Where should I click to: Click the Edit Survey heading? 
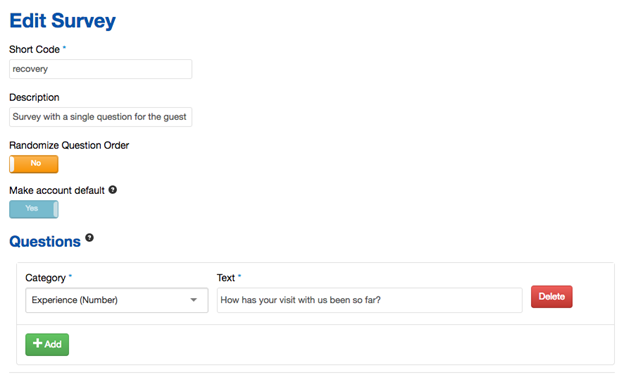(x=62, y=21)
